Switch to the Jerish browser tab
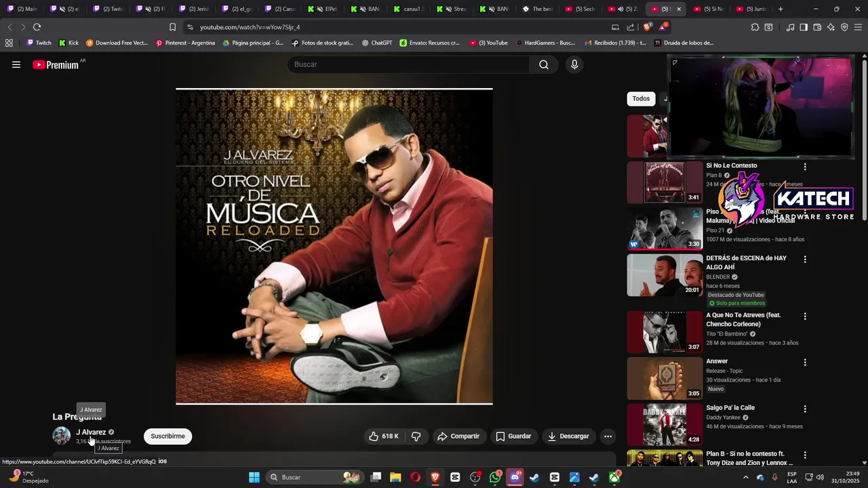Viewport: 868px width, 488px height. point(193,9)
